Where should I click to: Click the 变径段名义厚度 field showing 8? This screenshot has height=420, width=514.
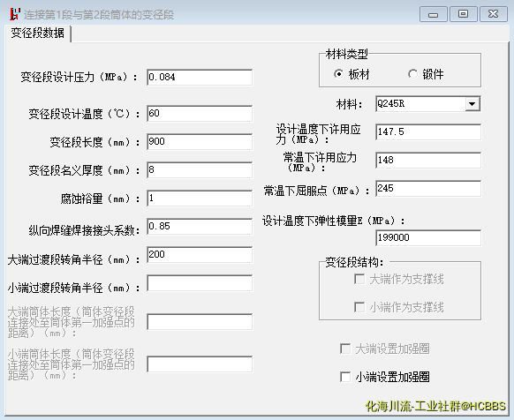click(x=200, y=170)
